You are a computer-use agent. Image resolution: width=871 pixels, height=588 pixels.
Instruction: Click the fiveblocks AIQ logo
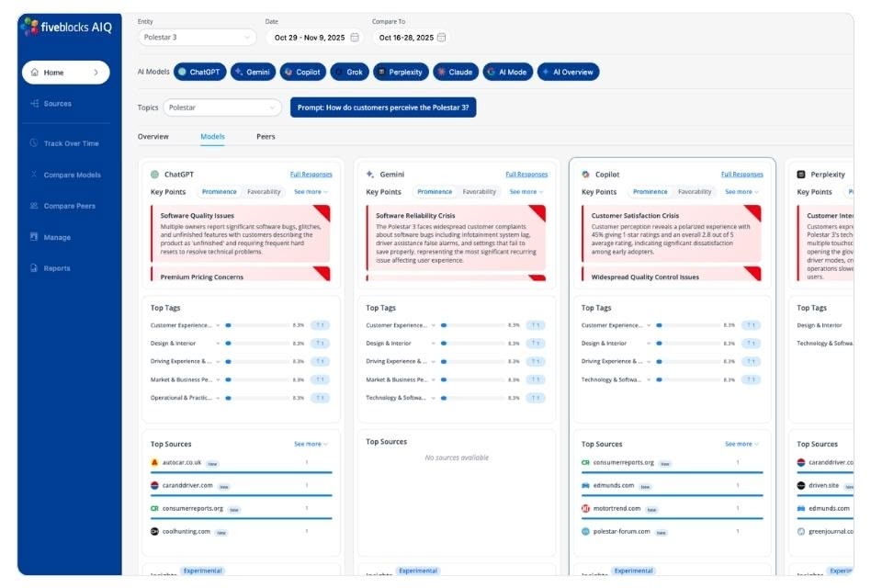tap(66, 27)
